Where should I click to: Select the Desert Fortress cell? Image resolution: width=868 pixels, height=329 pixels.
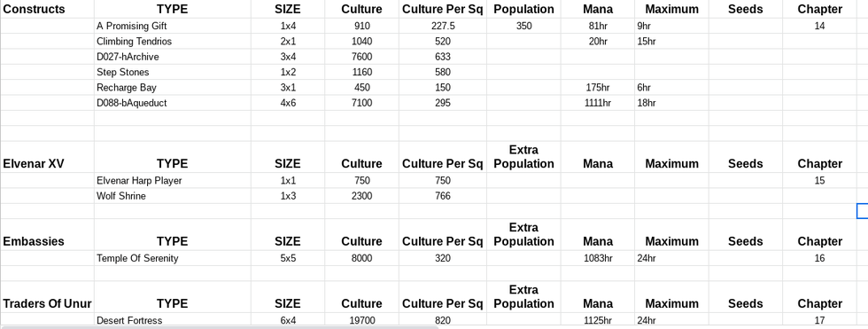(x=173, y=320)
